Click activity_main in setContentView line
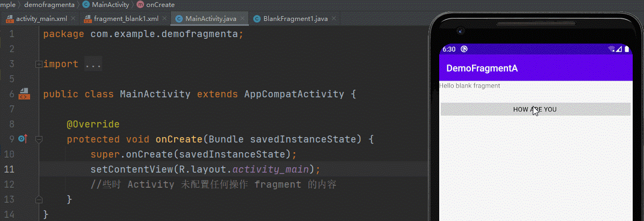Image resolution: width=644 pixels, height=221 pixels. tap(270, 169)
